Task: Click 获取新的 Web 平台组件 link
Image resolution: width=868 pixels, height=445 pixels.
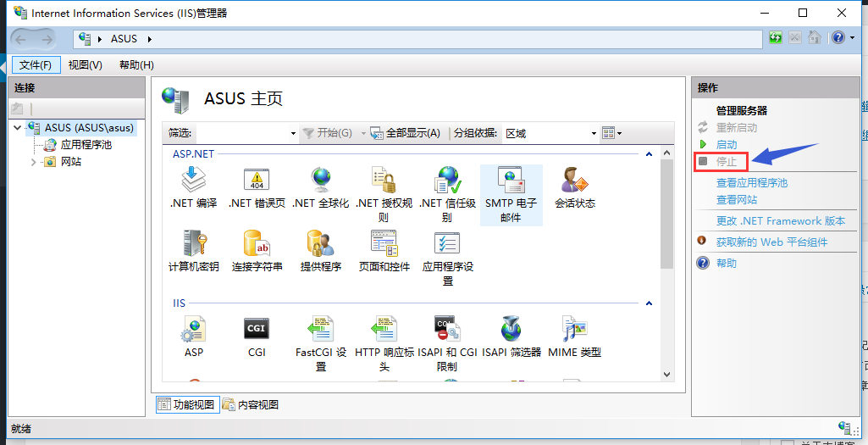Action: (x=771, y=242)
